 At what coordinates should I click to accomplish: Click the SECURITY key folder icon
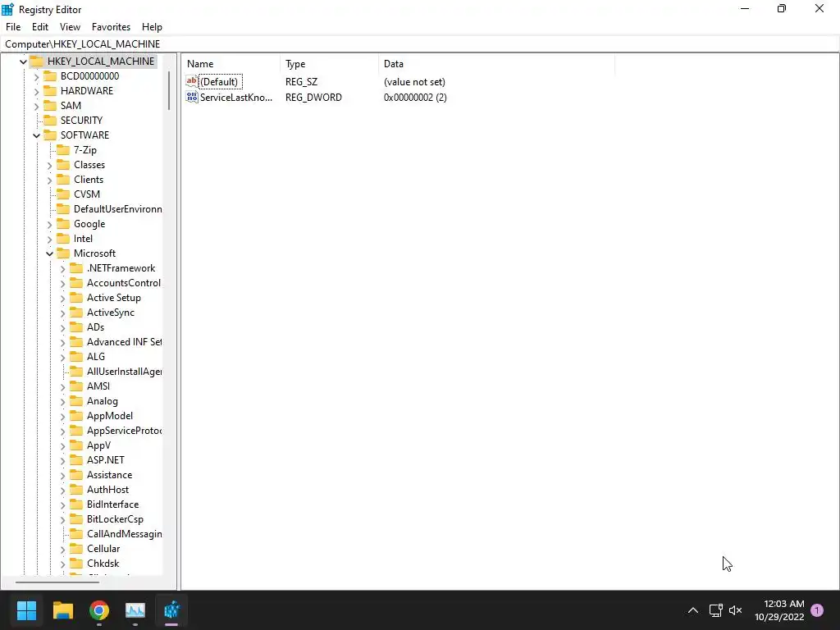pyautogui.click(x=50, y=120)
